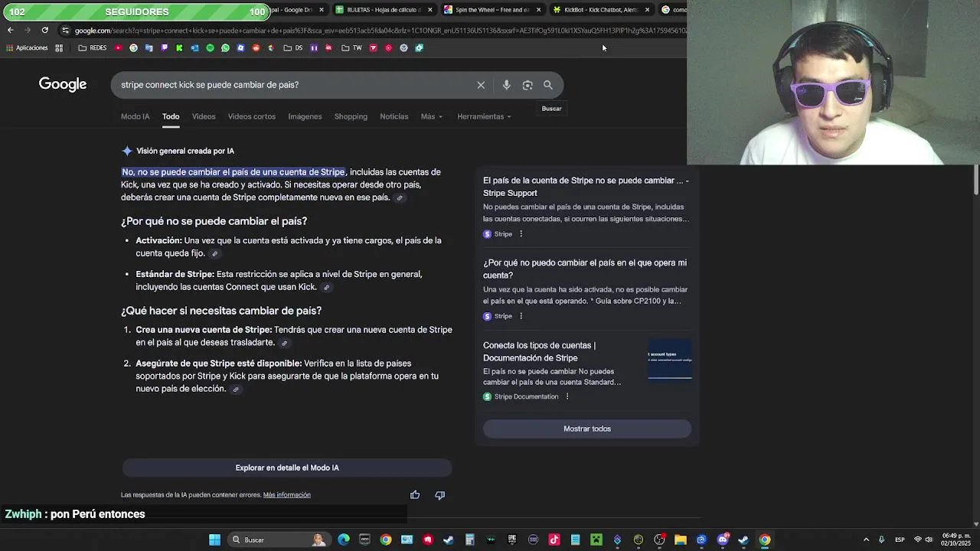Screen dimensions: 980x551
Task: Go back with the browser back arrow
Action: pyautogui.click(x=10, y=30)
